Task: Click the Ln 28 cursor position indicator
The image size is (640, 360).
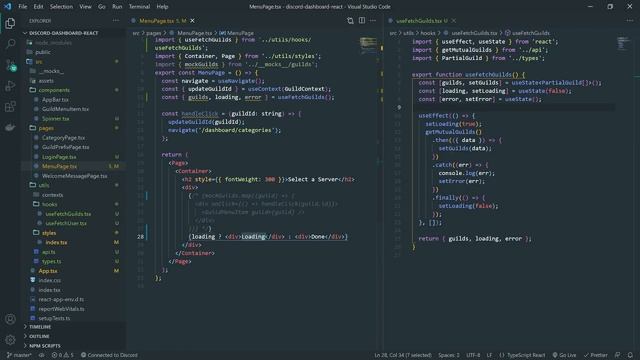Action: click(403, 355)
